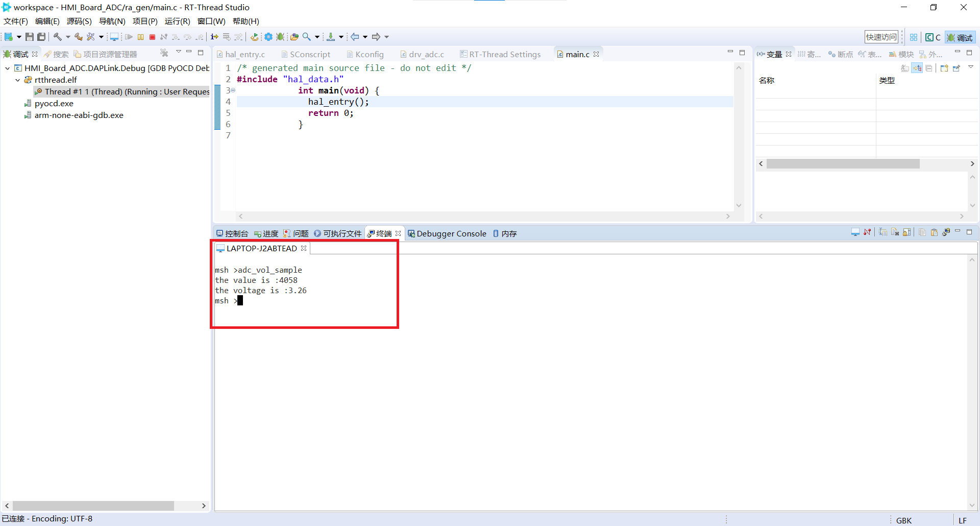The height and width of the screenshot is (526, 980).
Task: Toggle Scroll Lock in terminal toolbar
Action: point(906,232)
